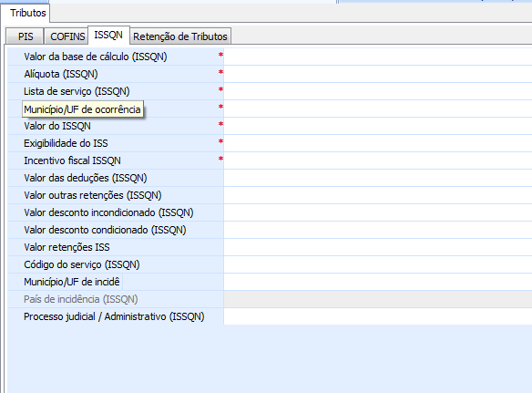Image resolution: width=532 pixels, height=393 pixels.
Task: Click the Valor outras retenções (ISSQN) field
Action: click(378, 195)
